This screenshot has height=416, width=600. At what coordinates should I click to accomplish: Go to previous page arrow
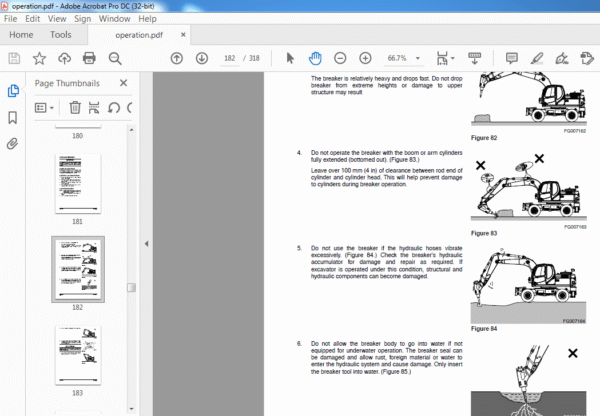coord(176,58)
